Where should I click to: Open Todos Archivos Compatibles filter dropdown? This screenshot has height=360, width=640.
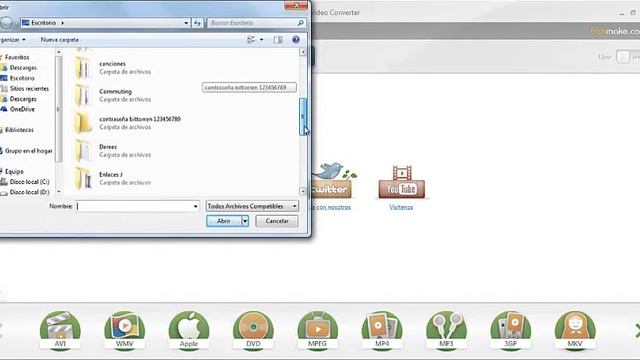tap(252, 206)
